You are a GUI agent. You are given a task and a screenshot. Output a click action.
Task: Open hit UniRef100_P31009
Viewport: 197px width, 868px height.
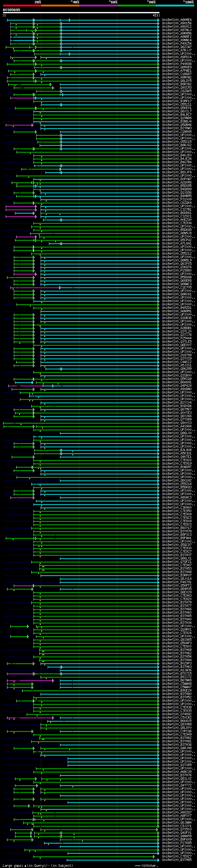177,200
